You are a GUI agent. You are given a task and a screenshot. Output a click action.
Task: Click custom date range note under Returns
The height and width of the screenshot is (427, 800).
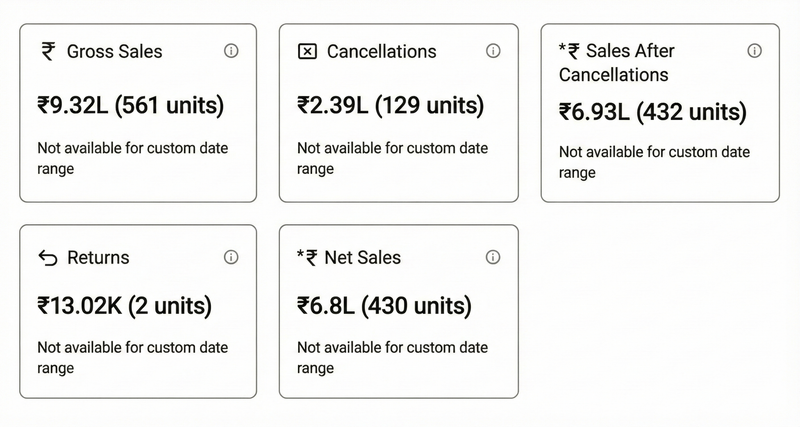(x=133, y=357)
